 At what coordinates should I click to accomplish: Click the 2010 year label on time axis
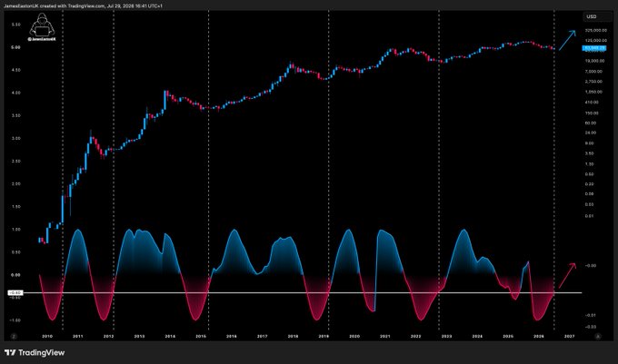47,337
